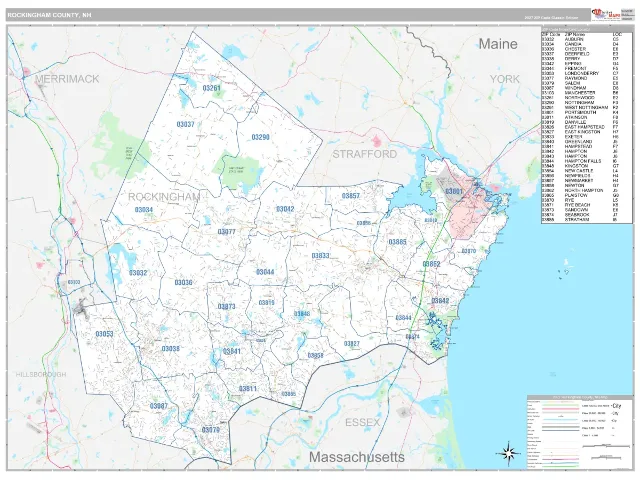Select ZIP code label 03079
The image size is (640, 480).
[211, 430]
